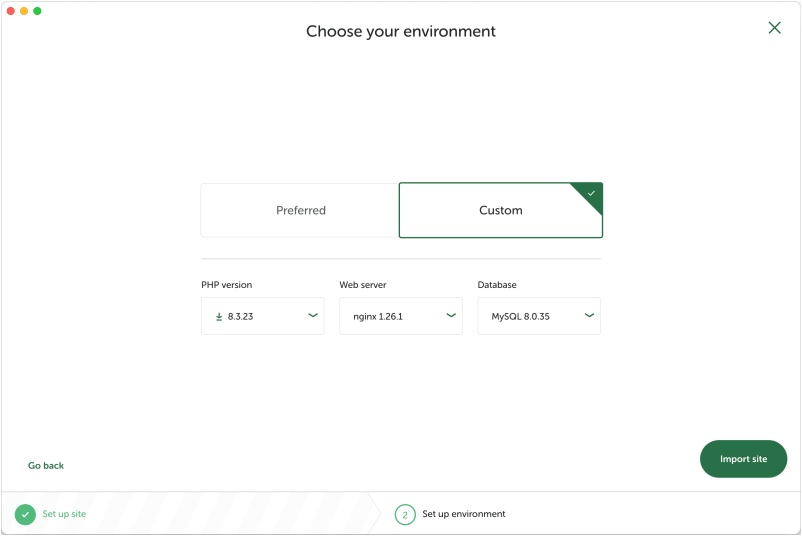The height and width of the screenshot is (536, 802).
Task: Open the Database MySQL 8.0.35 dropdown
Action: (x=538, y=316)
